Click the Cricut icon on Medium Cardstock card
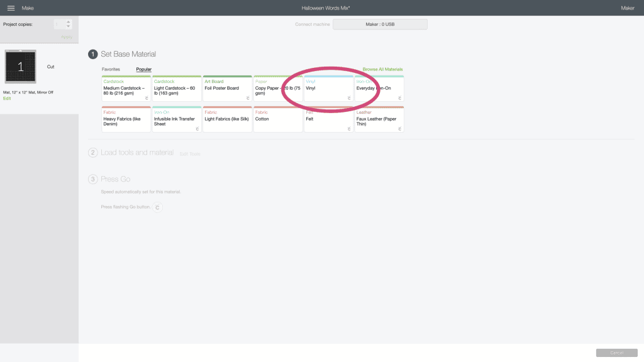The image size is (644, 362). click(x=147, y=98)
